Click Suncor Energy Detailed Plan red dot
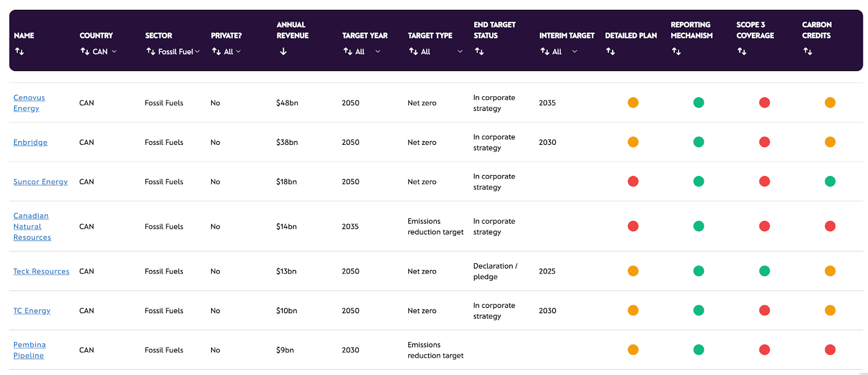Image resolution: width=868 pixels, height=375 pixels. (x=633, y=181)
